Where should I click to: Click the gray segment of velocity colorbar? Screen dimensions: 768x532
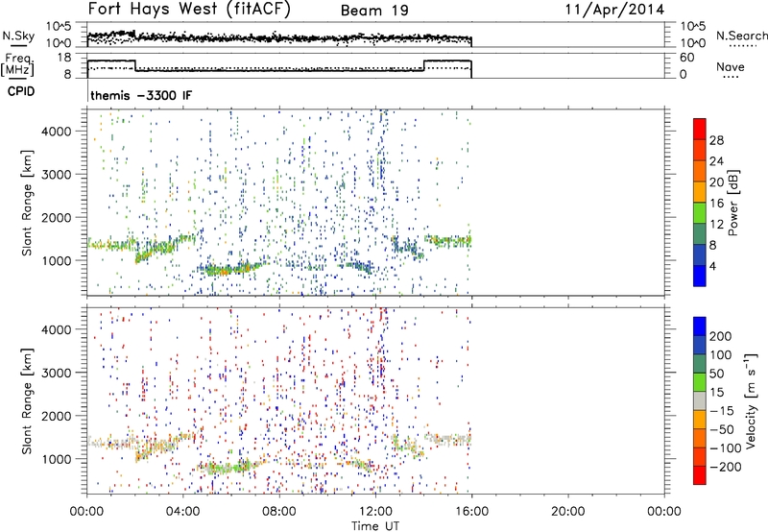click(700, 400)
